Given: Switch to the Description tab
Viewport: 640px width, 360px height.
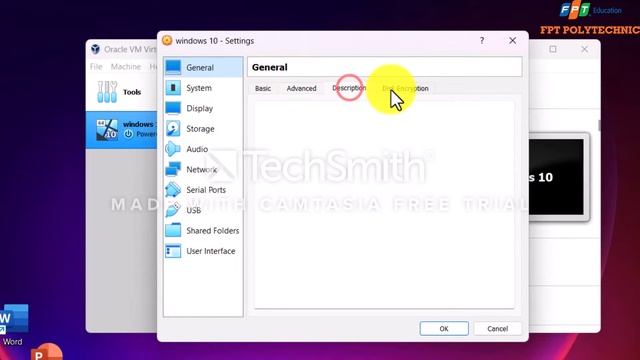Looking at the screenshot, I should [x=349, y=88].
